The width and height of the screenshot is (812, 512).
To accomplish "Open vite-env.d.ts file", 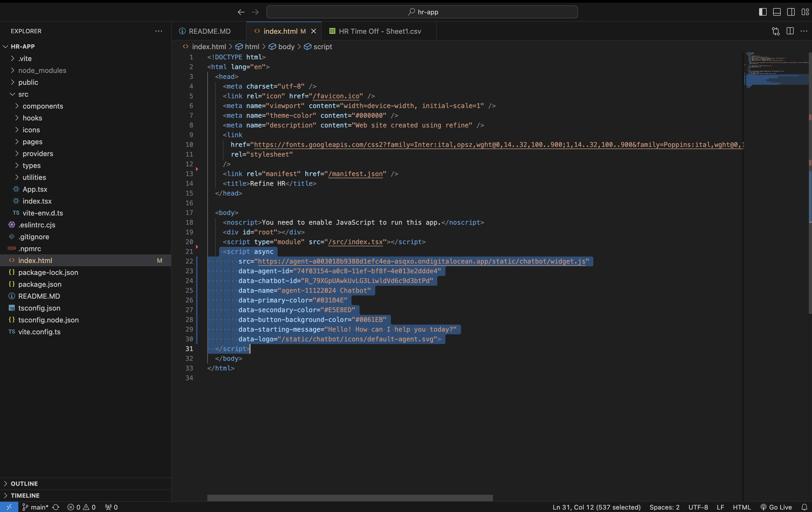I will [86, 213].
